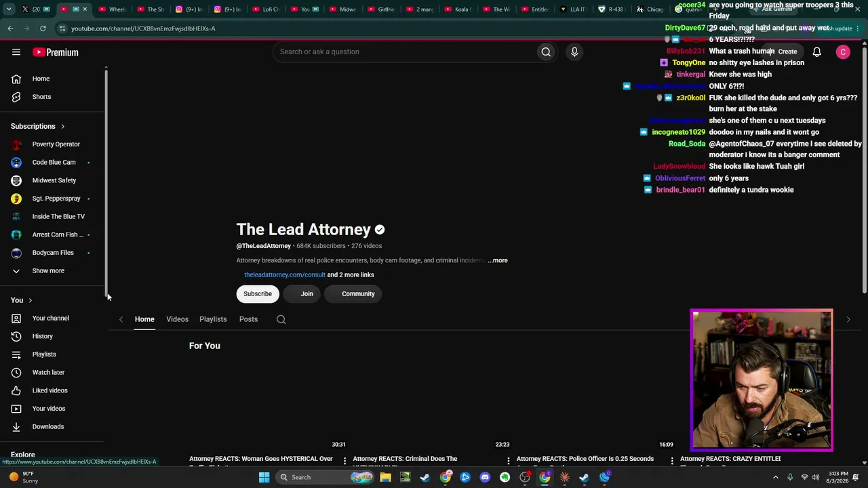This screenshot has height=488, width=868.
Task: Open Discord from the taskbar
Action: coord(485,477)
